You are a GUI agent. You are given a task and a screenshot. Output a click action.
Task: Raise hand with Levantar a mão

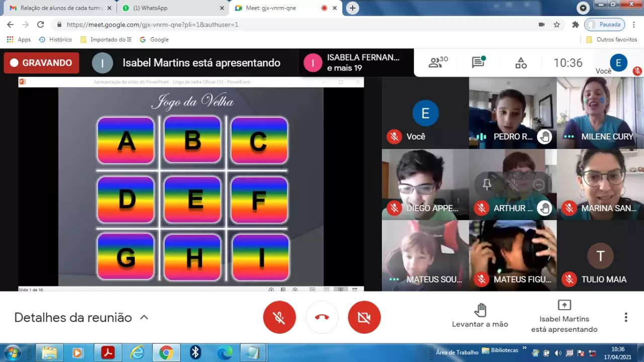(x=480, y=316)
